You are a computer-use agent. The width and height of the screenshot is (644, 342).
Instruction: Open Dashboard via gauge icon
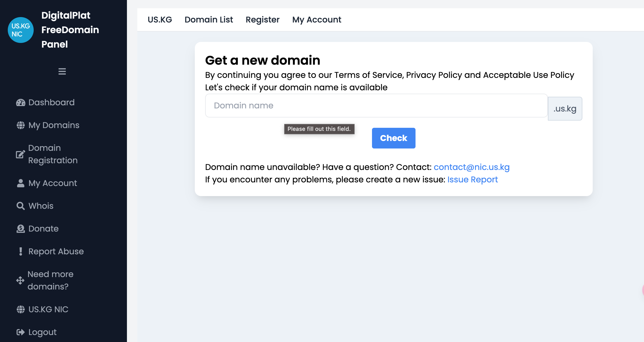pos(21,103)
